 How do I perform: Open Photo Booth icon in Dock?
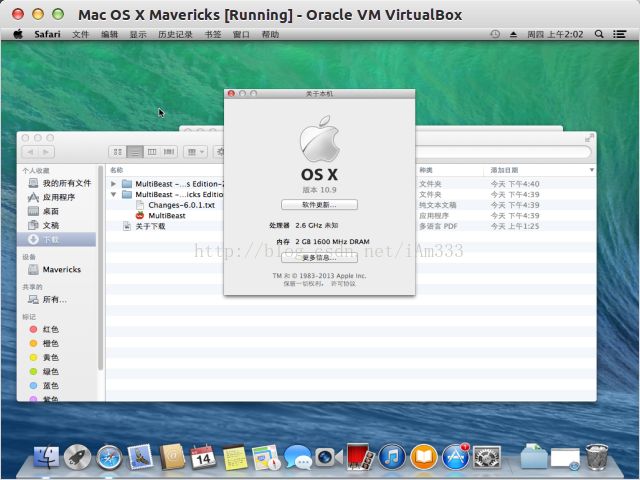[x=360, y=456]
